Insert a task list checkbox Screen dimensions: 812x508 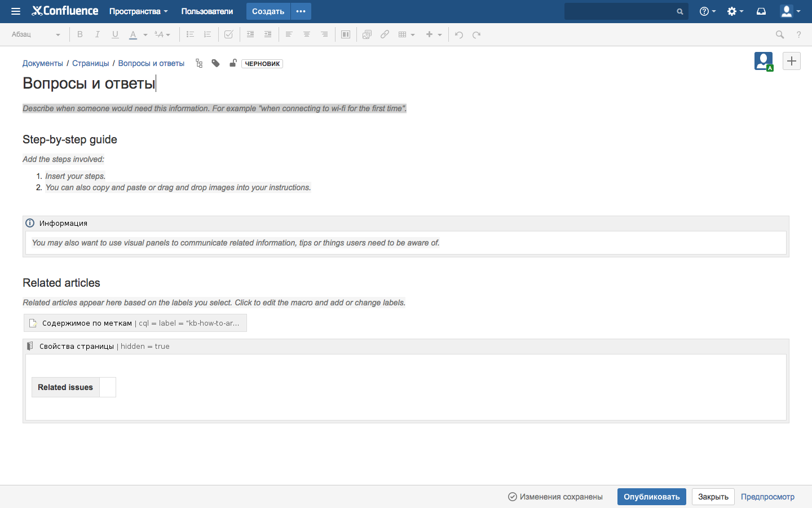229,34
